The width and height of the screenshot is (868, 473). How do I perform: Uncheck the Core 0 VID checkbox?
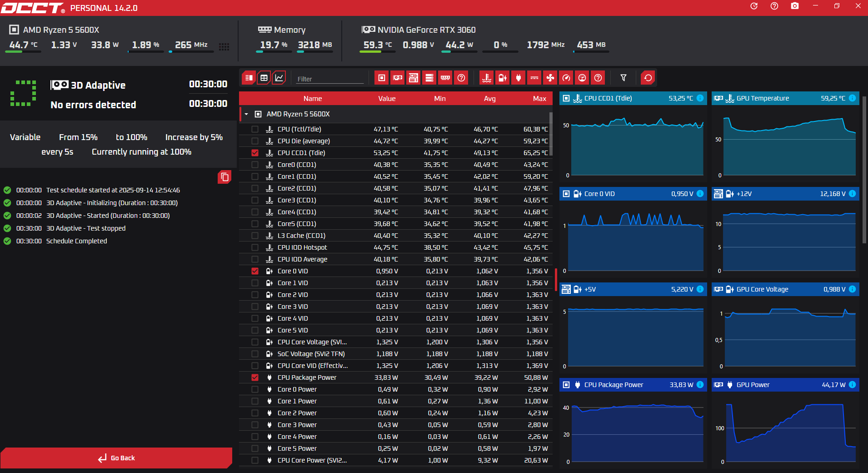coord(255,271)
